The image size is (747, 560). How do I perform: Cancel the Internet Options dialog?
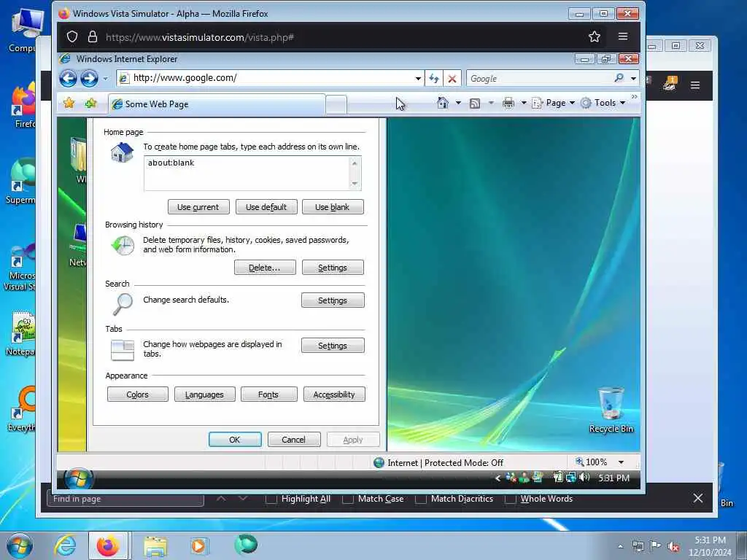[294, 440]
